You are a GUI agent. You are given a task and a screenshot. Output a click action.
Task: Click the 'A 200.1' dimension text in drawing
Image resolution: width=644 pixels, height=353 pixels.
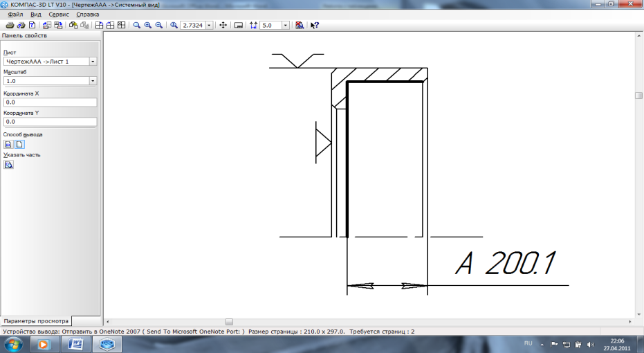(506, 263)
